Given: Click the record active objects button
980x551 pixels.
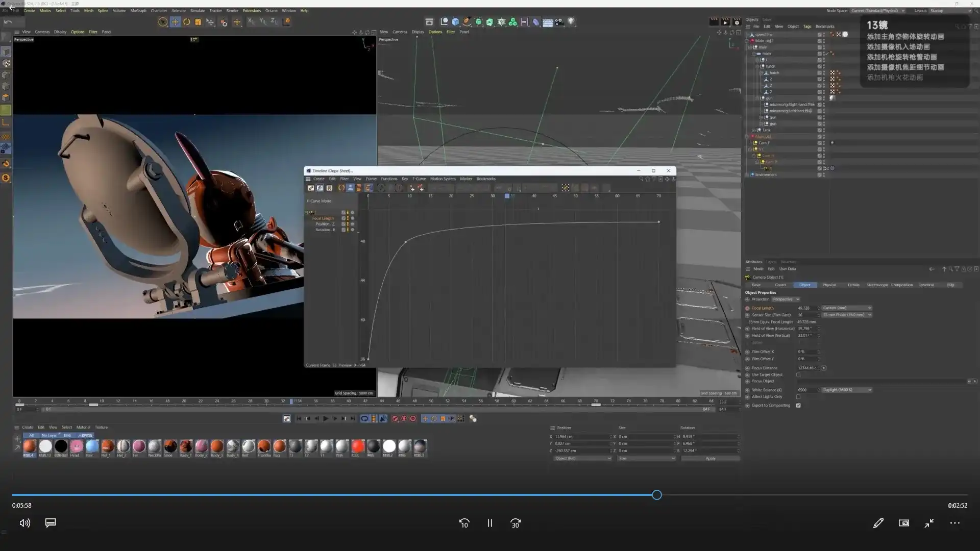Looking at the screenshot, I should click(395, 419).
